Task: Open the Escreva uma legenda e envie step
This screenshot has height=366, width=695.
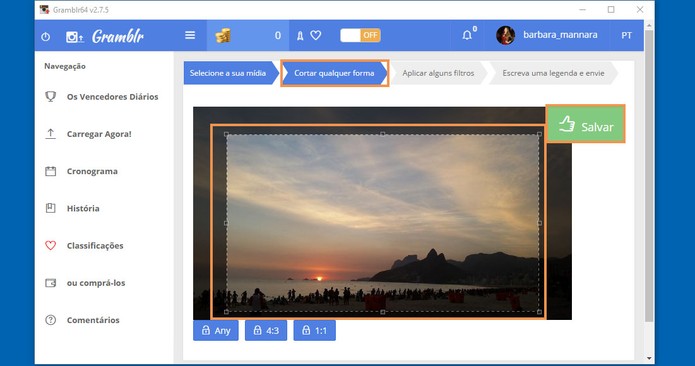Action: [553, 73]
